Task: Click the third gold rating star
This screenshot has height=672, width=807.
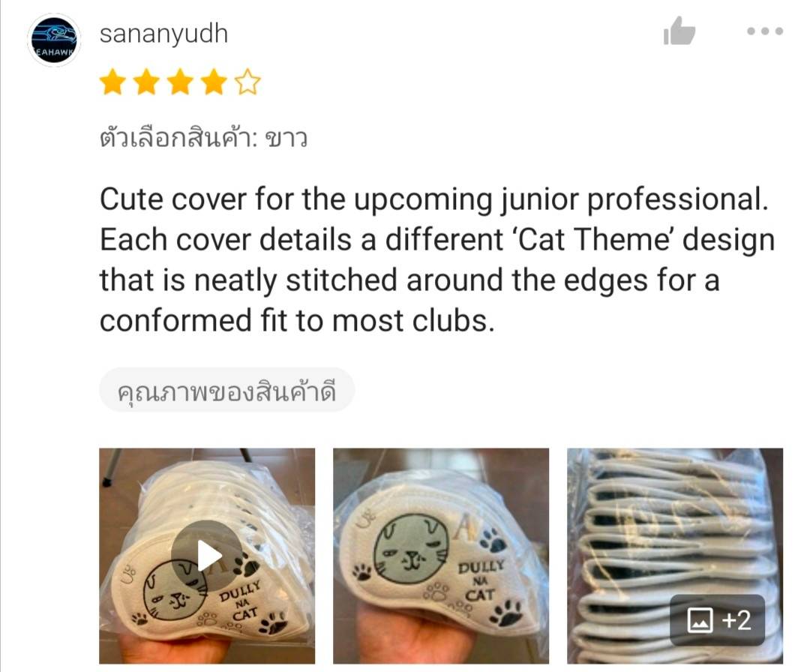Action: click(180, 82)
